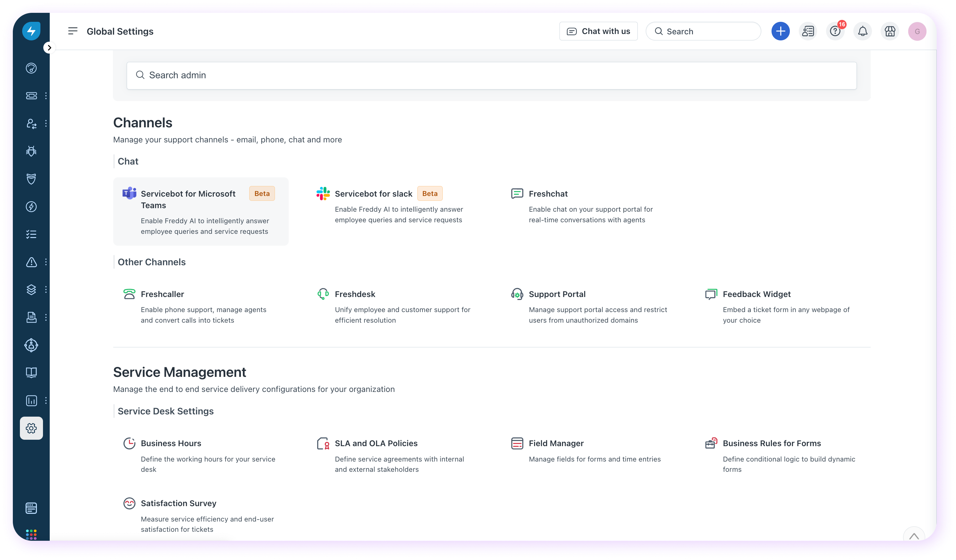This screenshot has width=956, height=560.
Task: Click the help icon with 16 badge
Action: click(835, 31)
